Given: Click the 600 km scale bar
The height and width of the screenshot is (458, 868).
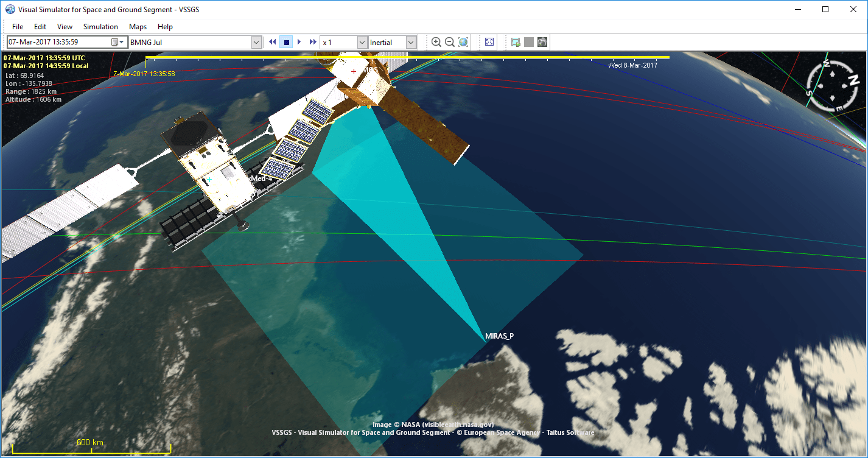Looking at the screenshot, I should click(x=91, y=448).
